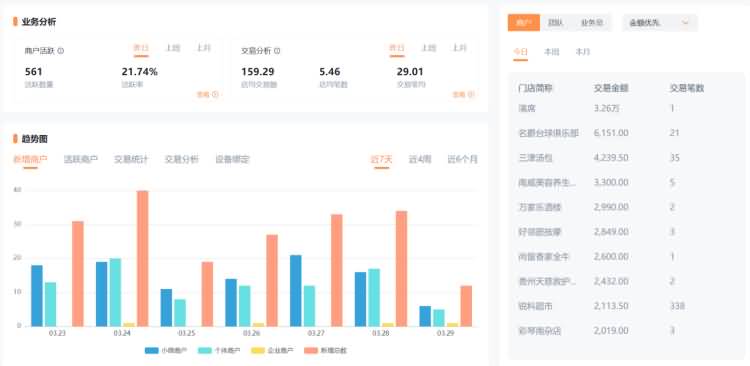Click the info icon beside 商户活跃
Image resolution: width=750 pixels, height=366 pixels.
coord(61,51)
